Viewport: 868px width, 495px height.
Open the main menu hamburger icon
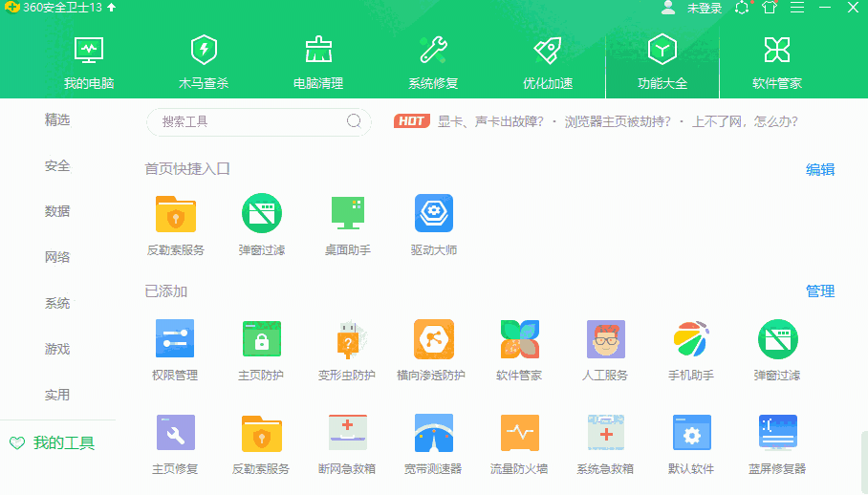797,8
